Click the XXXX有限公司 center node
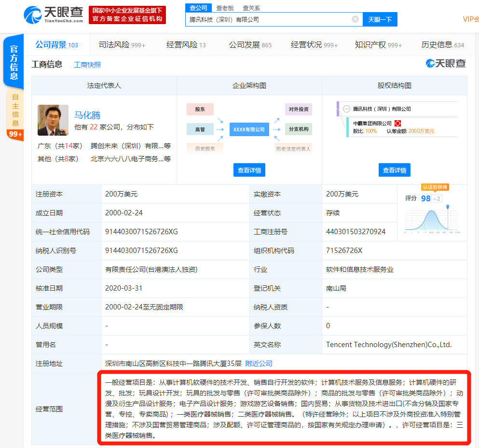Screen dimensions: 479x448 pyautogui.click(x=249, y=129)
